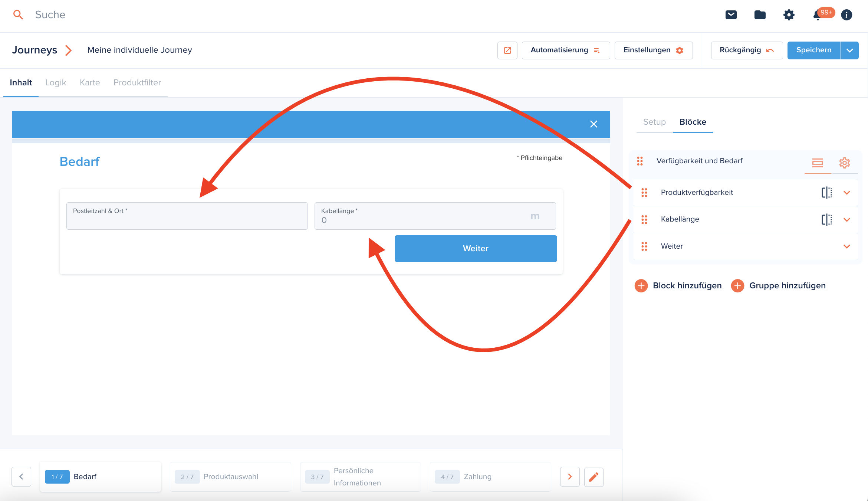Viewport: 868px width, 501px height.
Task: Go to next steps with right arrow
Action: click(x=570, y=477)
